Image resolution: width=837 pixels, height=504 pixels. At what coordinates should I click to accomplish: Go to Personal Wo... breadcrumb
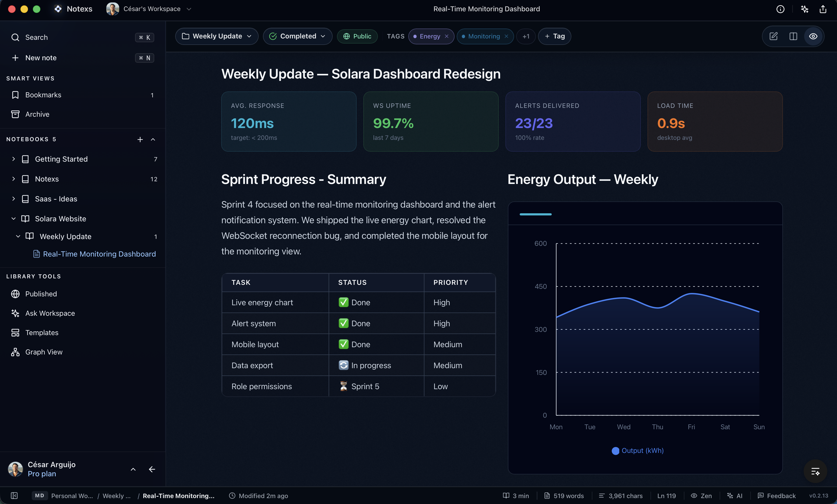click(72, 496)
